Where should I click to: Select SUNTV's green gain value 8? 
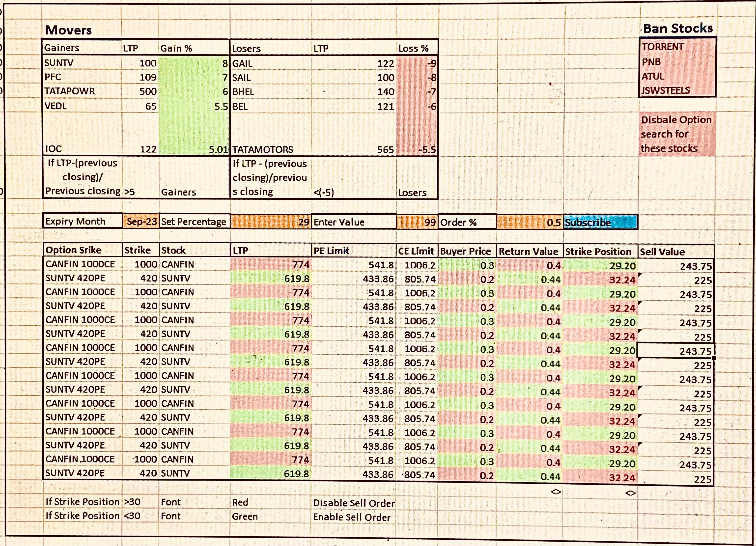click(x=194, y=63)
